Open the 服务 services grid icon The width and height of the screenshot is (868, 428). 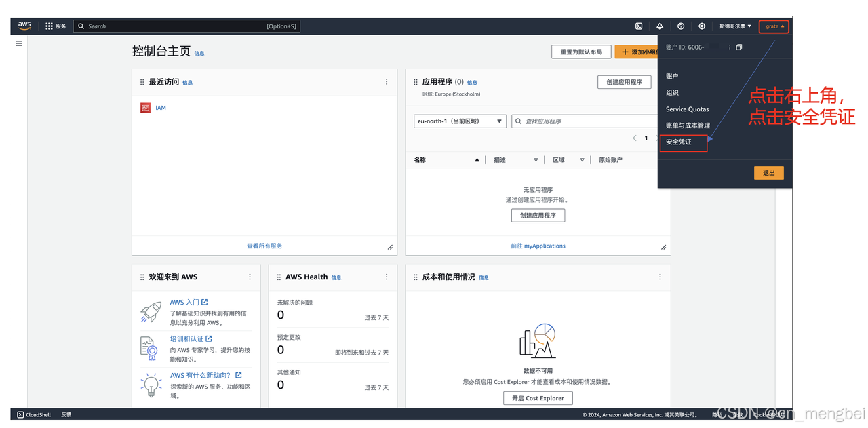tap(48, 26)
